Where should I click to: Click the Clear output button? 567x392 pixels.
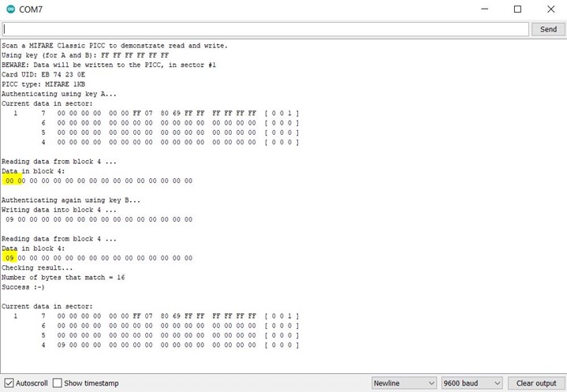tap(536, 383)
